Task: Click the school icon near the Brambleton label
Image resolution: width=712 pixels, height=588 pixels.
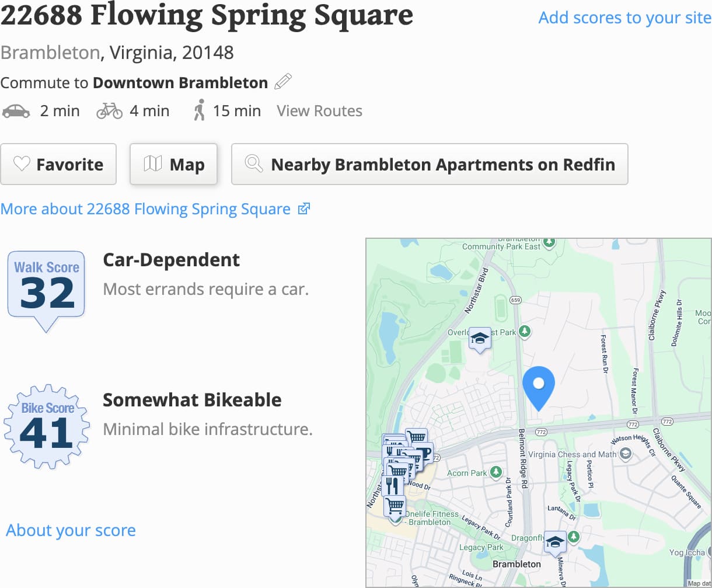Action: tap(554, 540)
